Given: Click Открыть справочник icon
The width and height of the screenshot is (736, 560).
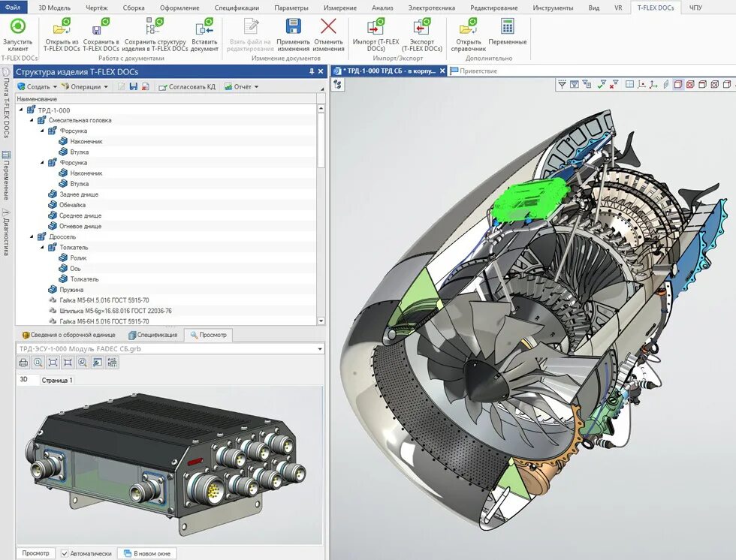Looking at the screenshot, I should (469, 27).
